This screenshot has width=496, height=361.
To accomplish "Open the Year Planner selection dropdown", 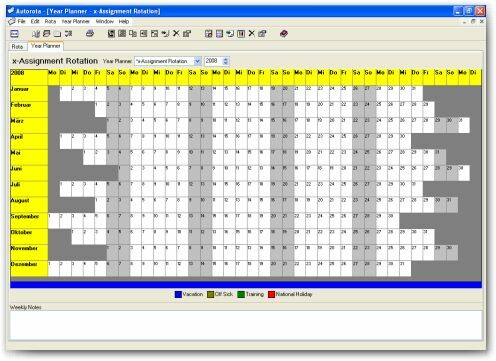I will coord(197,61).
